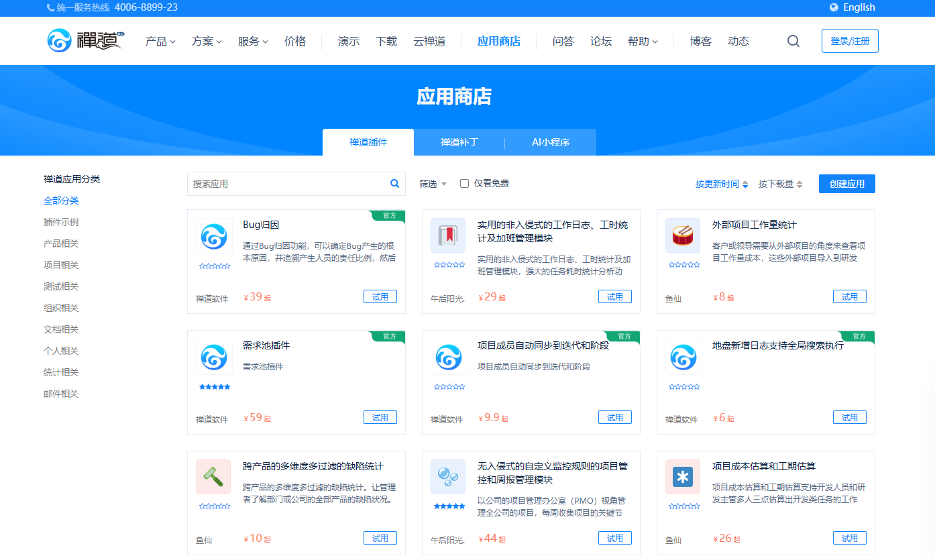Expand the 服务 dropdown menu
Viewport: 935px width, 560px height.
point(253,41)
